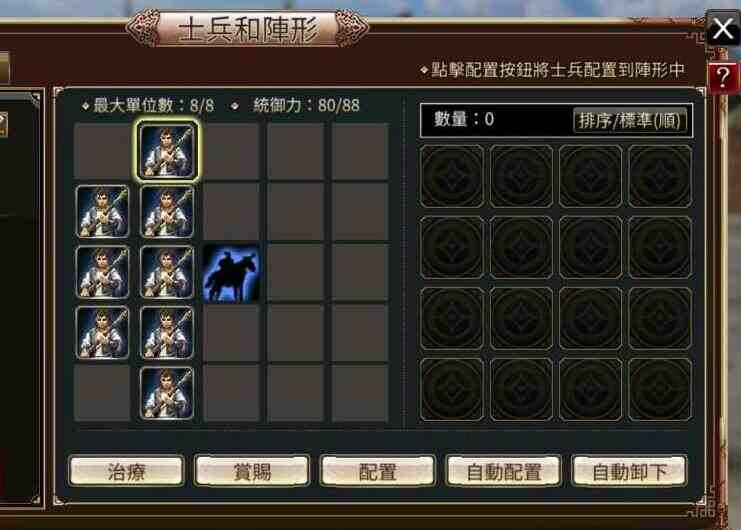The width and height of the screenshot is (741, 530).
Task: Click the 治療 heal button
Action: click(x=126, y=471)
